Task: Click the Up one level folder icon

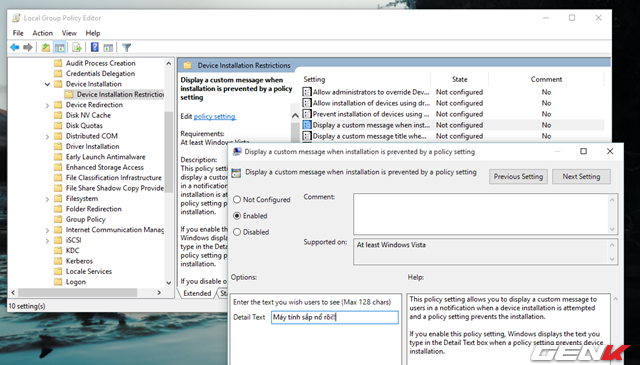Action: coord(46,48)
